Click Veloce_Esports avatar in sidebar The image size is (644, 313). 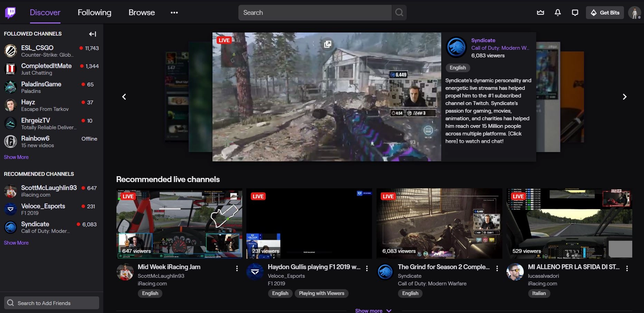point(10,209)
